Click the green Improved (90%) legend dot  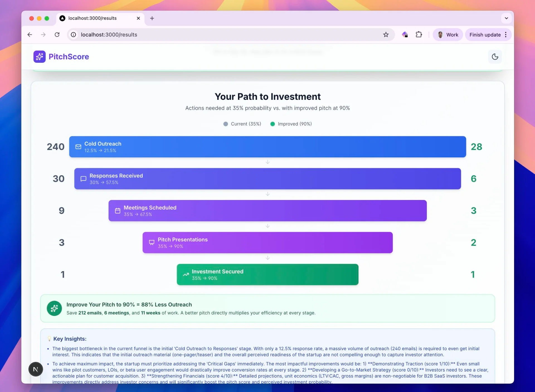coord(273,124)
